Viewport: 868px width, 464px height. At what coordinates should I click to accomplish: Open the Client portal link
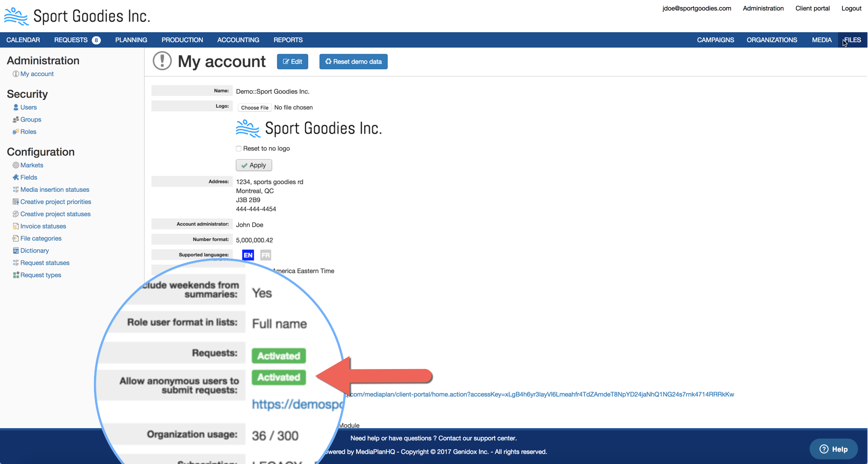click(x=812, y=9)
